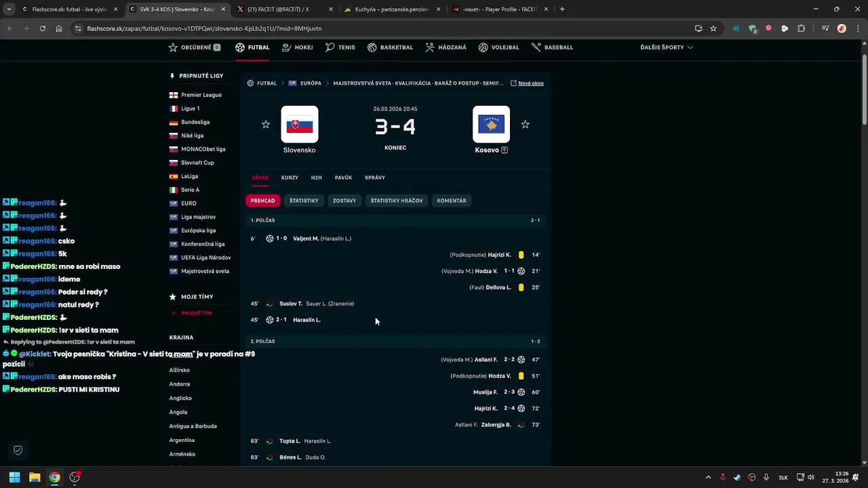This screenshot has height=488, width=868.
Task: Open File Explorer from taskbar
Action: click(35, 477)
